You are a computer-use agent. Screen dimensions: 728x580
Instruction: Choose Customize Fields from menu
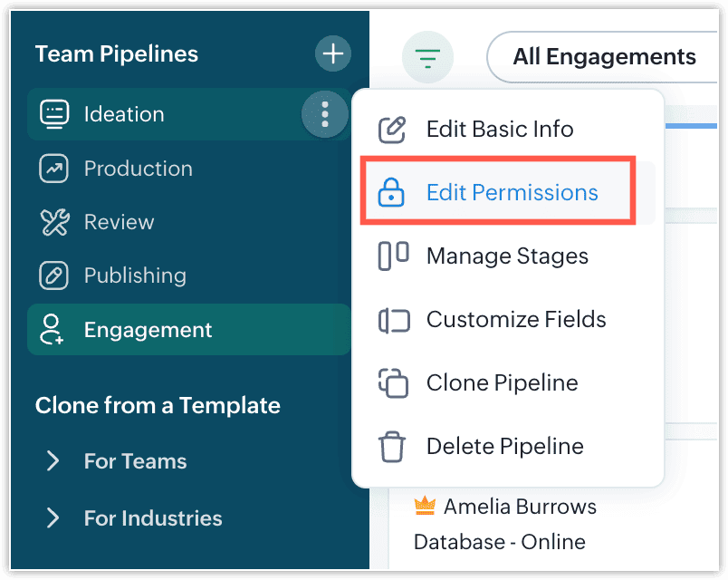click(515, 320)
